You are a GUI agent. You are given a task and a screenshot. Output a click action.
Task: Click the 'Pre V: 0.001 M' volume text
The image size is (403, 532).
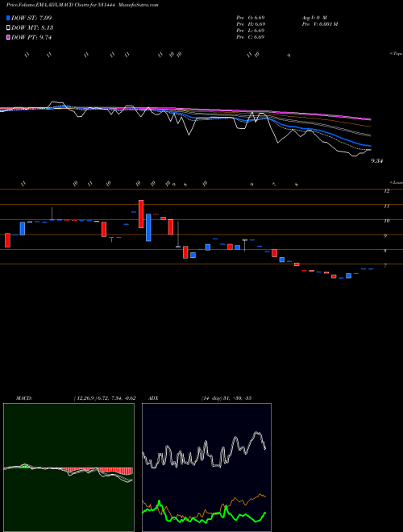[x=320, y=24]
